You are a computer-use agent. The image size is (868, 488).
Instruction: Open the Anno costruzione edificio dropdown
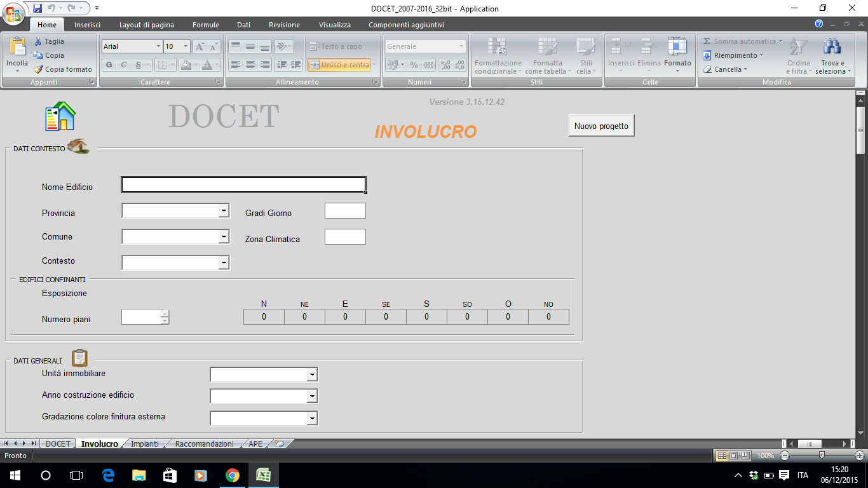[x=312, y=396]
